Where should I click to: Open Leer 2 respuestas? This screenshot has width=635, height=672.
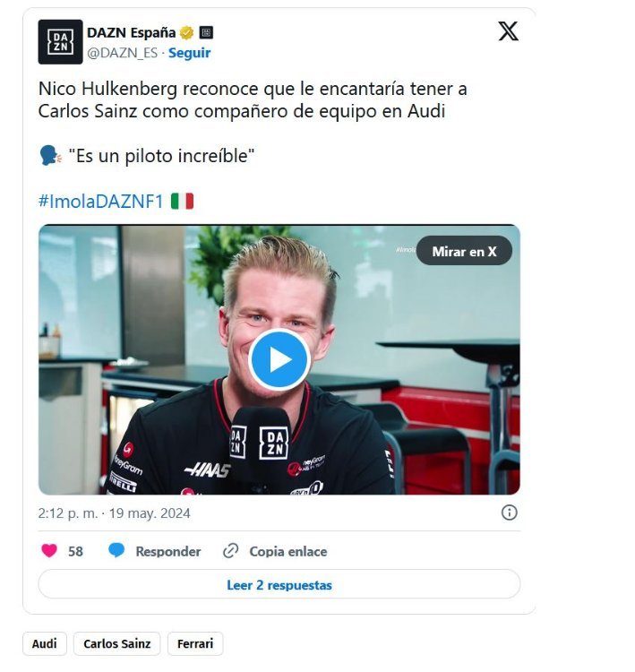click(x=279, y=584)
